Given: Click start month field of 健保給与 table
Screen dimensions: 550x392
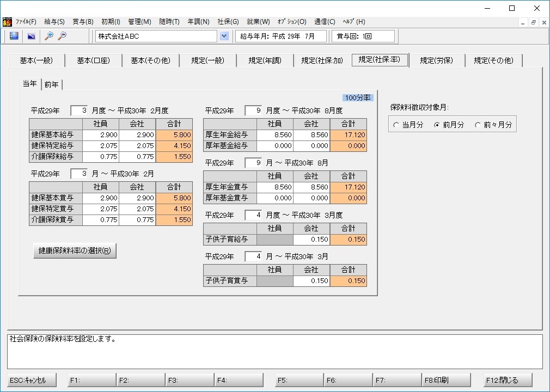Looking at the screenshot, I should [x=79, y=111].
